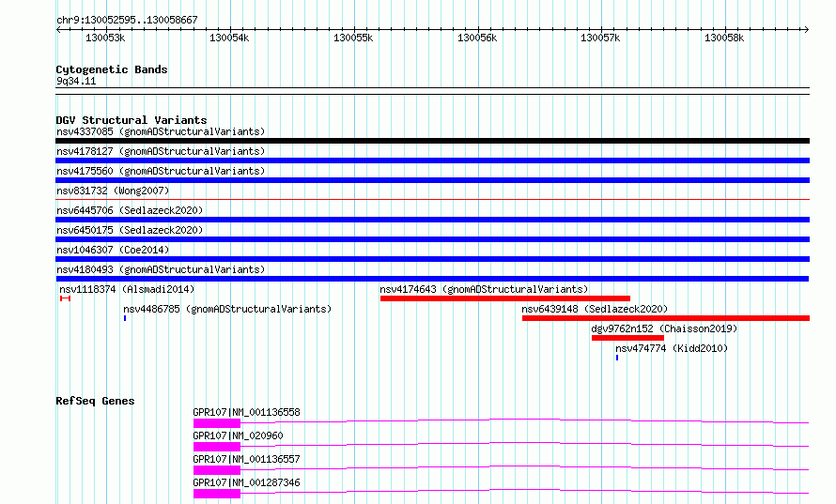Click the nsv4175560 (gnomADStructuralVariants) label
This screenshot has height=504, width=836.
click(x=161, y=171)
